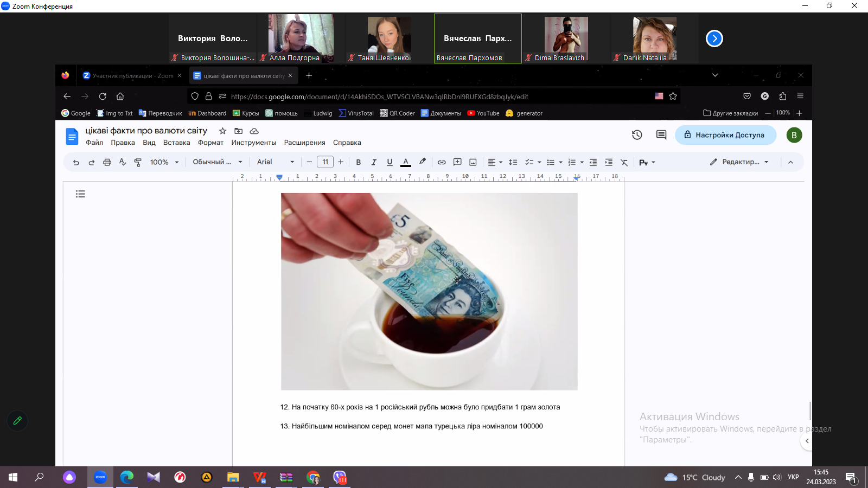The height and width of the screenshot is (488, 868).
Task: Star the document title
Action: [222, 131]
